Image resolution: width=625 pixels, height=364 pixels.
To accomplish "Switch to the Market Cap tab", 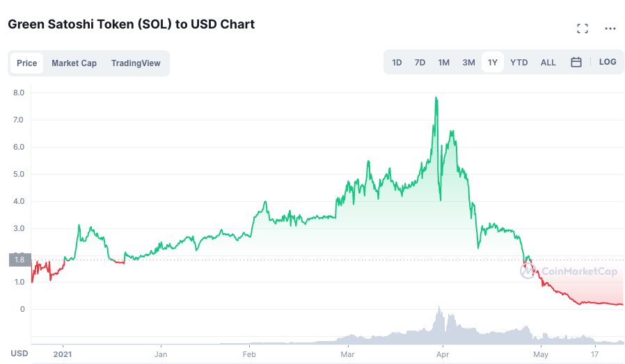I will 74,63.
